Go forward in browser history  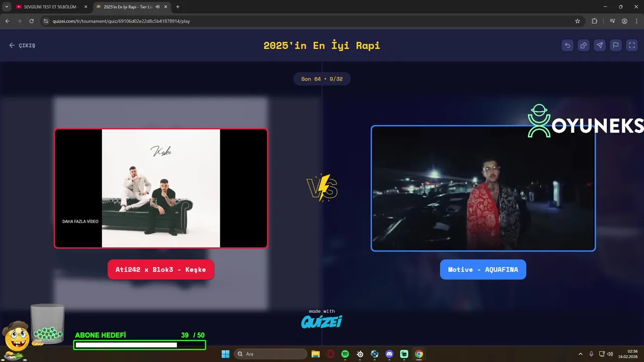[x=19, y=21]
